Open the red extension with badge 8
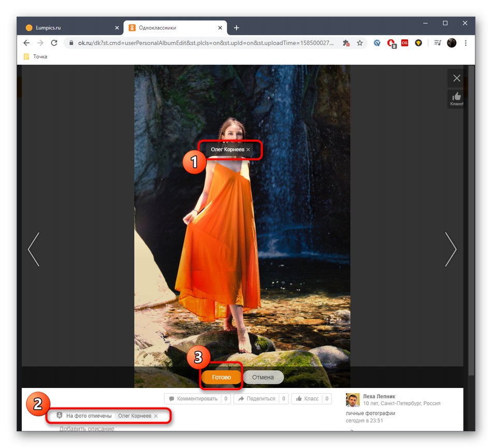 pyautogui.click(x=392, y=44)
